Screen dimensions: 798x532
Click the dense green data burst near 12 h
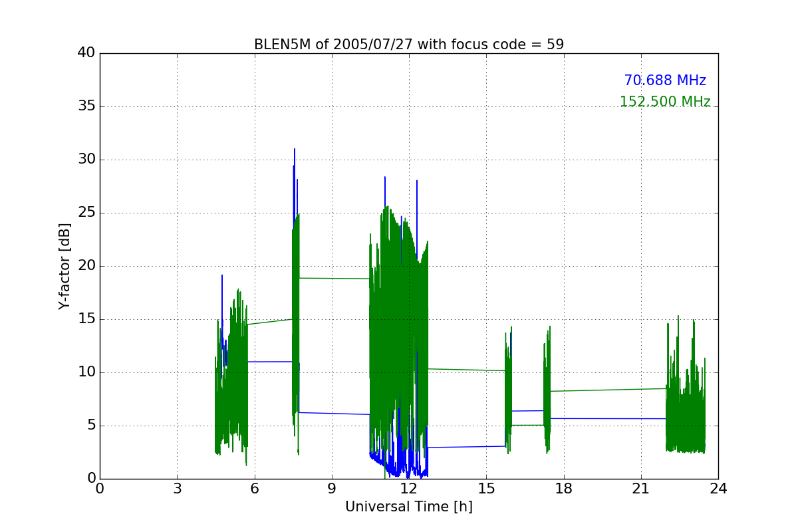(x=399, y=332)
